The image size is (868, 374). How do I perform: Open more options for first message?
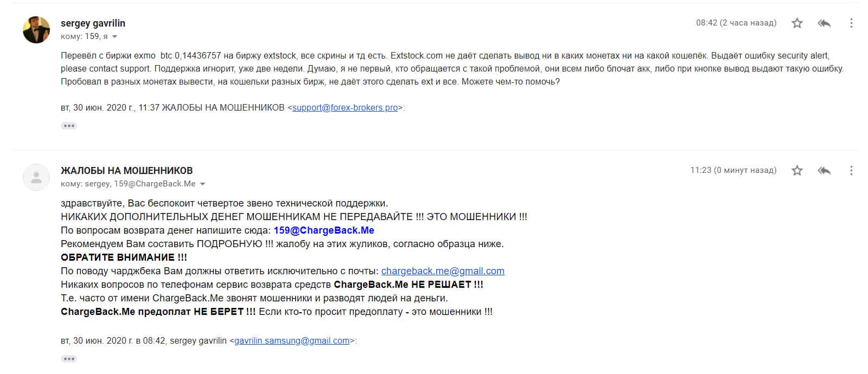click(851, 23)
